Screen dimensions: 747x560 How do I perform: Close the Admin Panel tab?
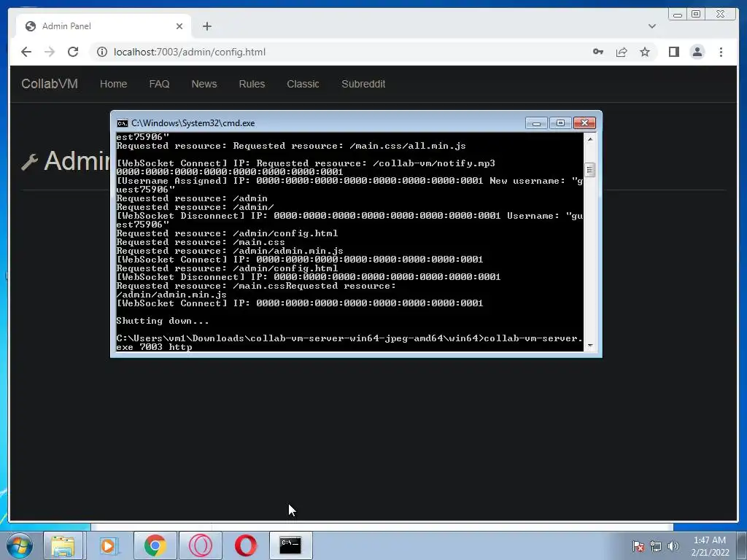click(179, 26)
